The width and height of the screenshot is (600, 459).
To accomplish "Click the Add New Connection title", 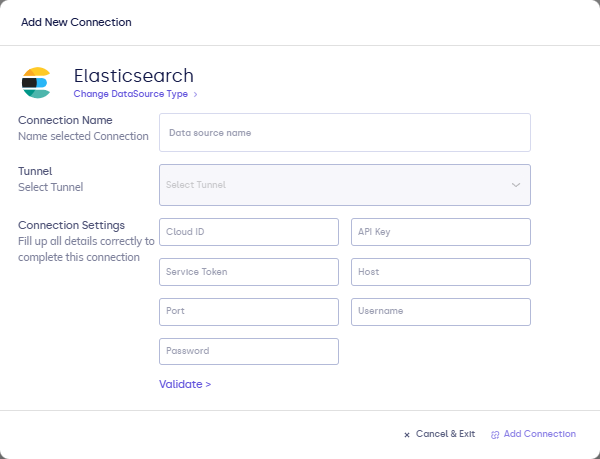I will (76, 22).
